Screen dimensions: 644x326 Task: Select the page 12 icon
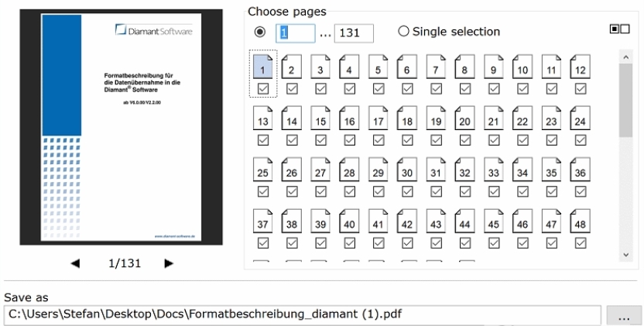tap(581, 67)
